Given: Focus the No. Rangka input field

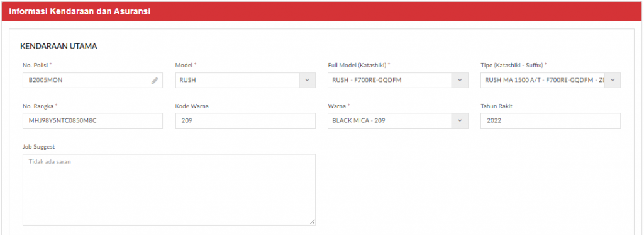Looking at the screenshot, I should pos(93,120).
